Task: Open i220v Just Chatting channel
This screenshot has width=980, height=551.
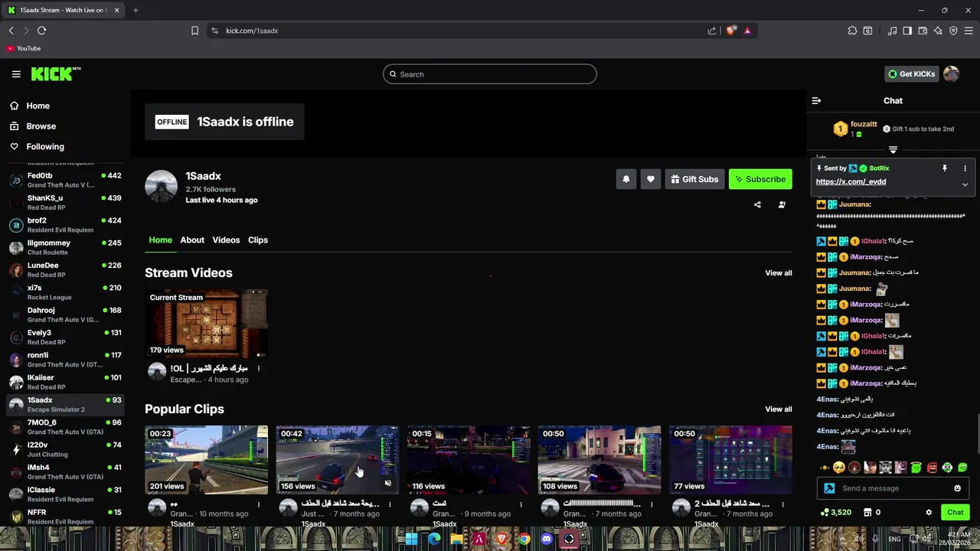Action: (65, 449)
